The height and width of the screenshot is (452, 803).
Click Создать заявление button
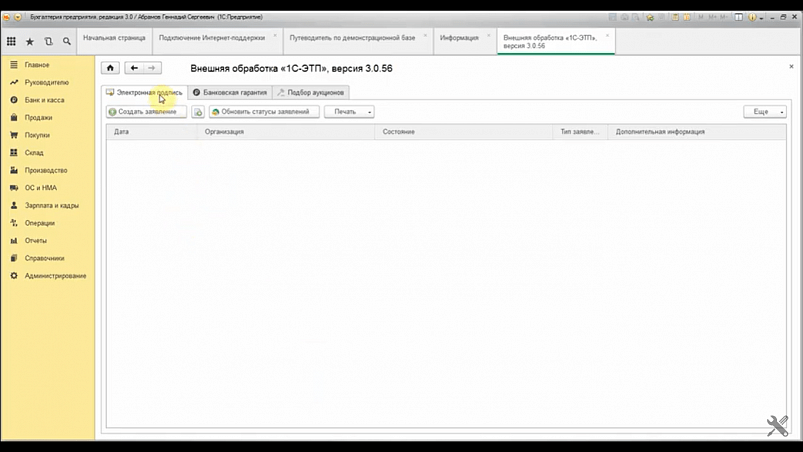pyautogui.click(x=146, y=112)
